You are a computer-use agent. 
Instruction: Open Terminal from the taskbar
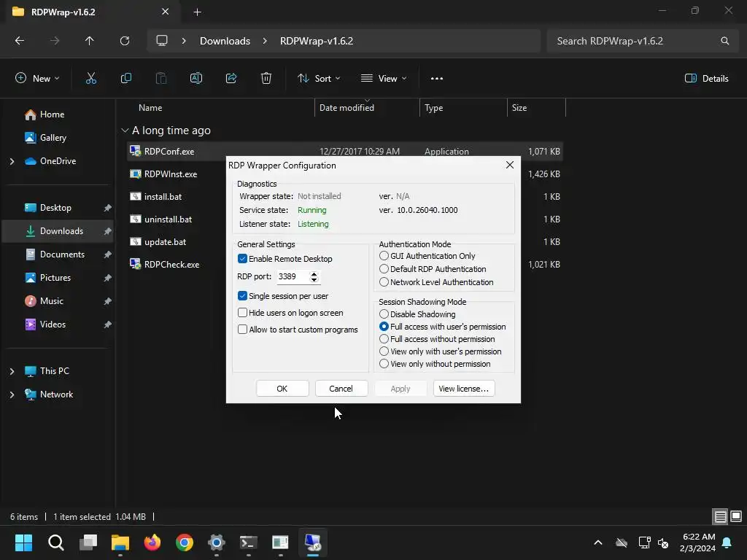click(248, 542)
